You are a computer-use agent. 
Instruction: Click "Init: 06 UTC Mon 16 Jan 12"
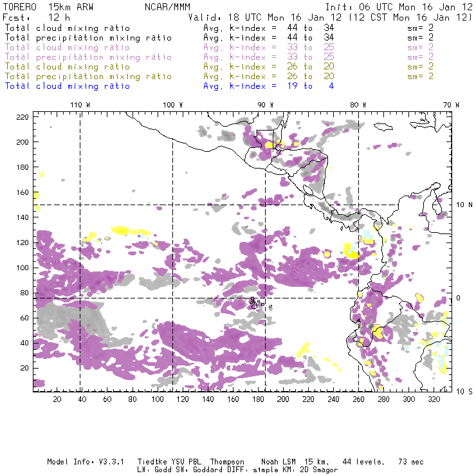pyautogui.click(x=399, y=7)
